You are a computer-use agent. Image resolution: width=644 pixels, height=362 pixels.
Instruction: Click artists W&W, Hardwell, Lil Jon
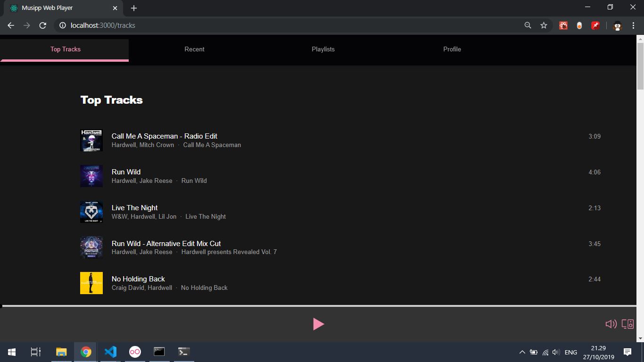[144, 216]
